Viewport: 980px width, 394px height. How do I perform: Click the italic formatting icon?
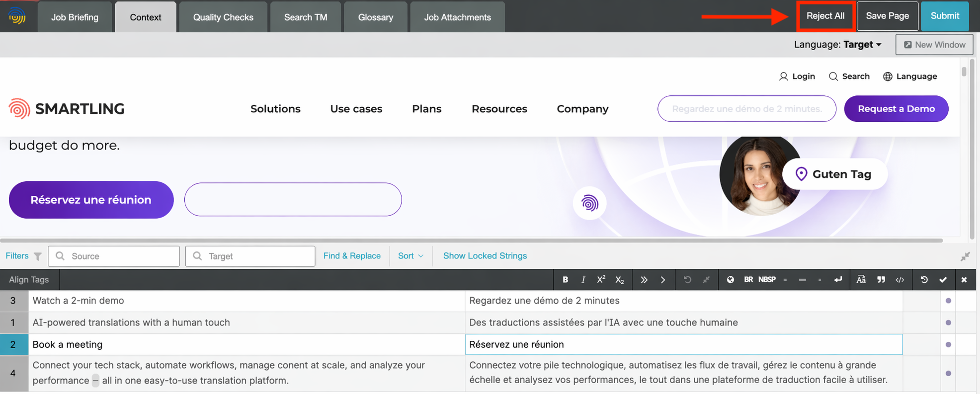click(x=583, y=280)
